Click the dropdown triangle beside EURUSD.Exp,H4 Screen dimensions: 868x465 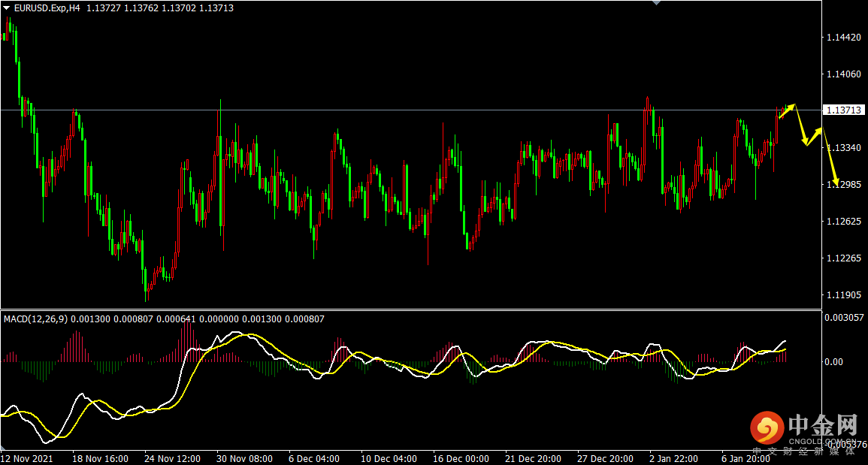[7, 8]
